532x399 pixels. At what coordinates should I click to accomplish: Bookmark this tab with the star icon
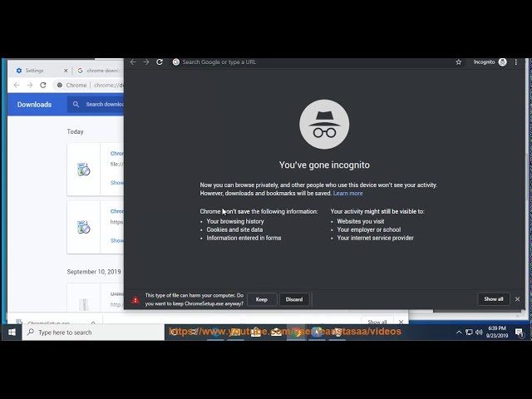tap(458, 62)
